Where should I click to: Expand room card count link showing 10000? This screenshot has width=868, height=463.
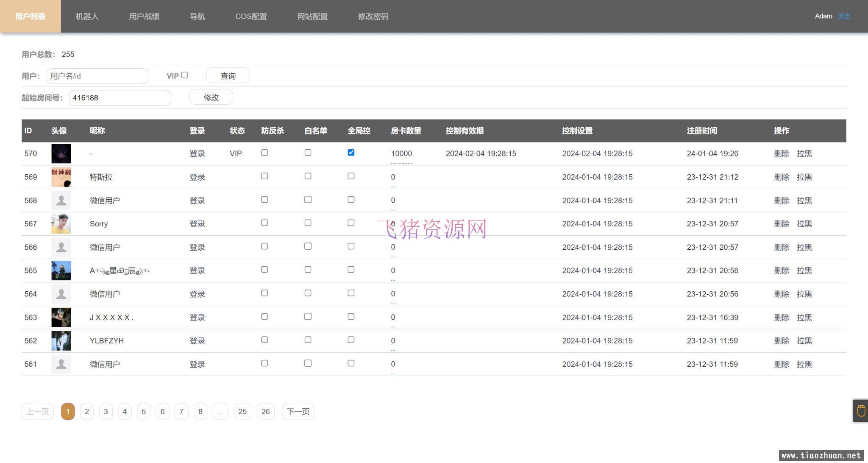(401, 153)
